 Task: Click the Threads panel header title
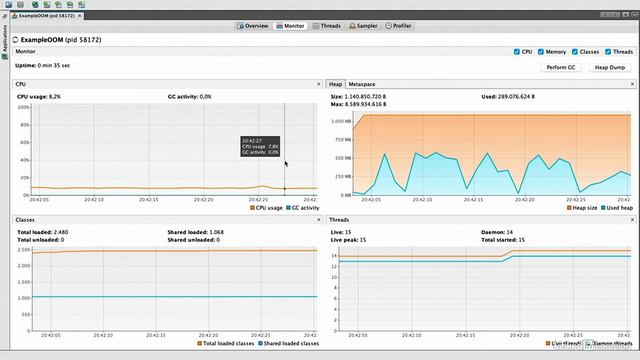(339, 220)
